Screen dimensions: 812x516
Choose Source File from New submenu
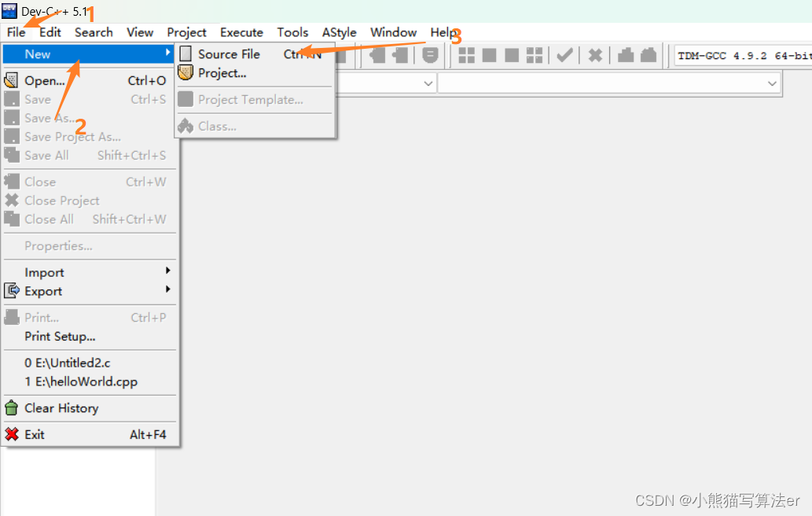(x=255, y=53)
